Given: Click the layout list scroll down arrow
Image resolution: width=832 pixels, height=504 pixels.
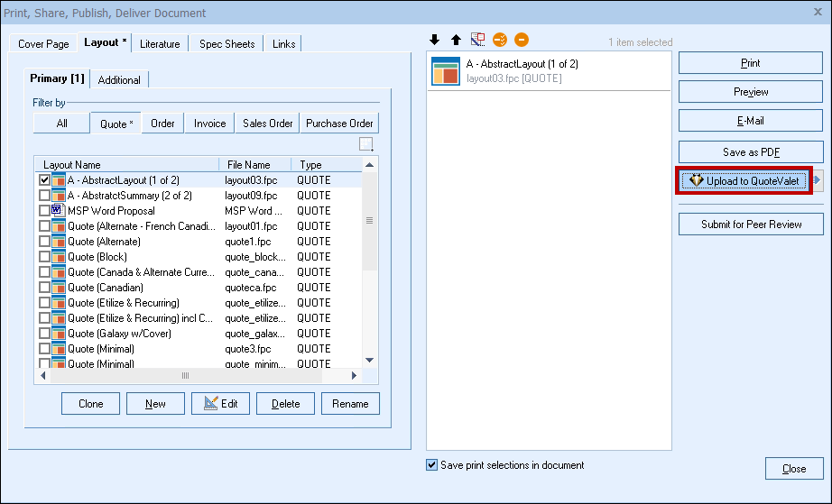Looking at the screenshot, I should 368,361.
